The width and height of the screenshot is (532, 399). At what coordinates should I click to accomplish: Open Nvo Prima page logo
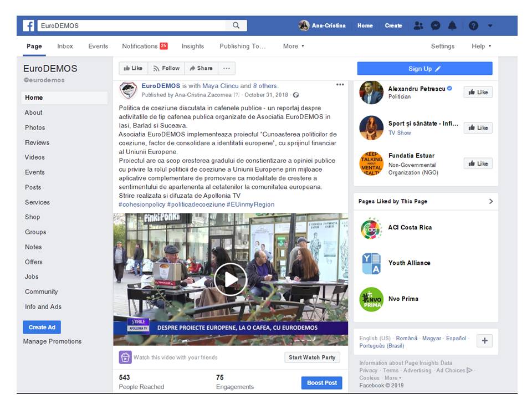coord(371,299)
